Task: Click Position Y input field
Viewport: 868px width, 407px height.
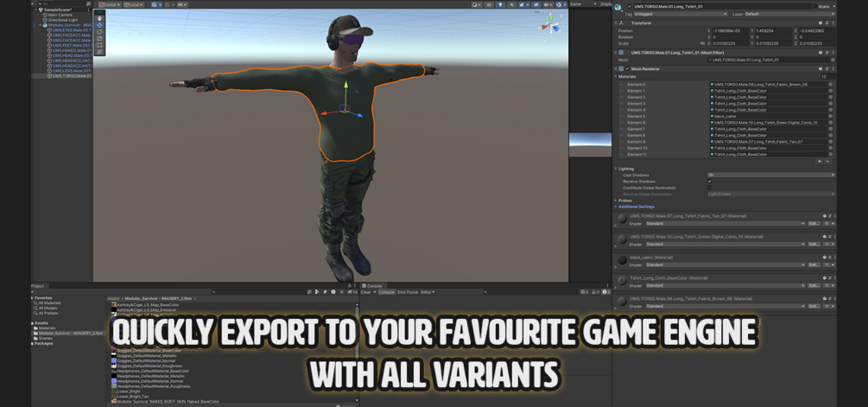Action: coord(774,30)
